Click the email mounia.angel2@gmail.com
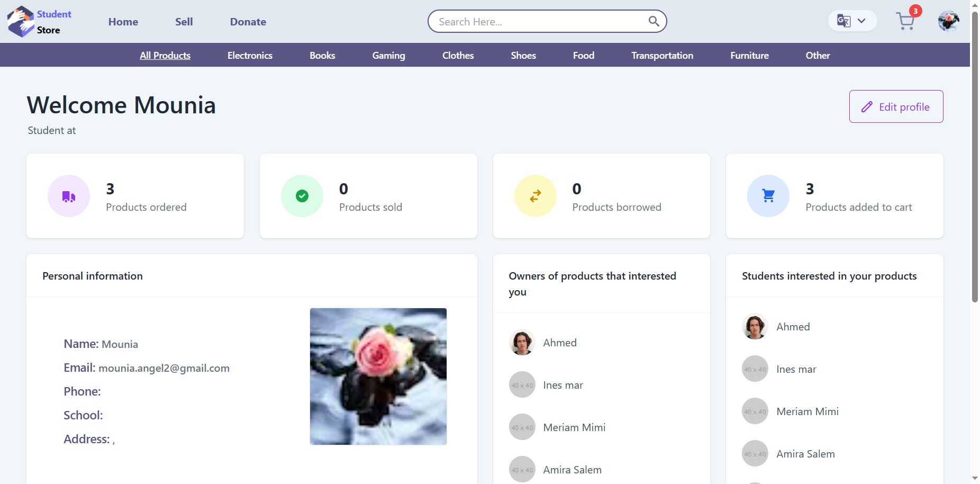 [x=164, y=368]
